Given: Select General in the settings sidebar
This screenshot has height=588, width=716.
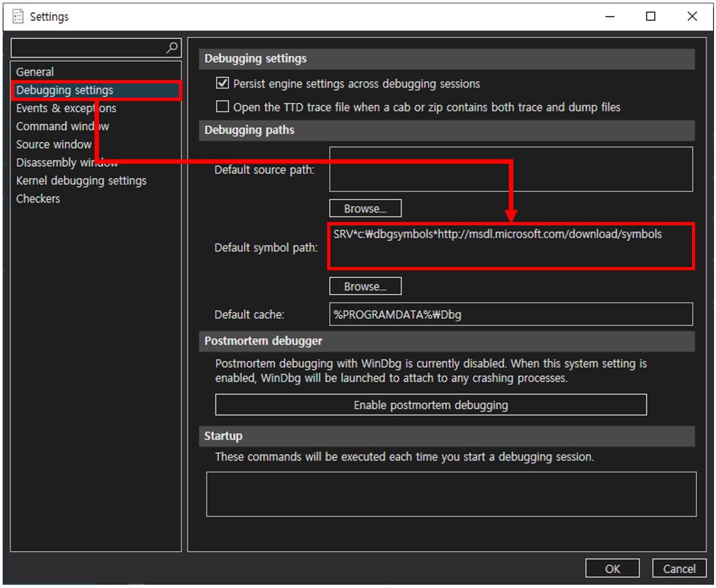Looking at the screenshot, I should click(x=35, y=72).
